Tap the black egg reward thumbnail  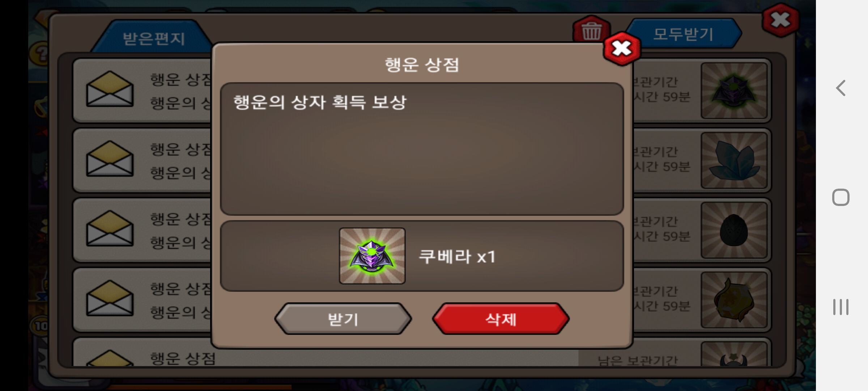click(x=734, y=230)
